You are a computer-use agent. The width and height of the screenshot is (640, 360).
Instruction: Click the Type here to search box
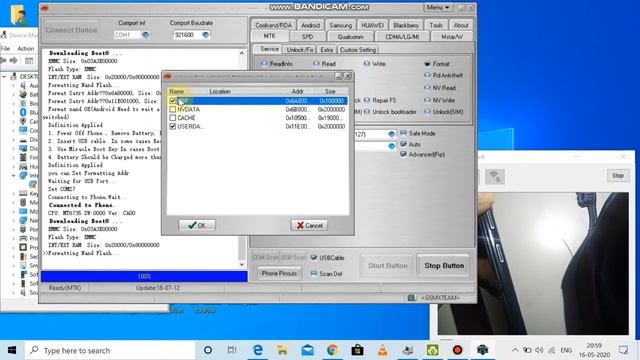[110, 350]
